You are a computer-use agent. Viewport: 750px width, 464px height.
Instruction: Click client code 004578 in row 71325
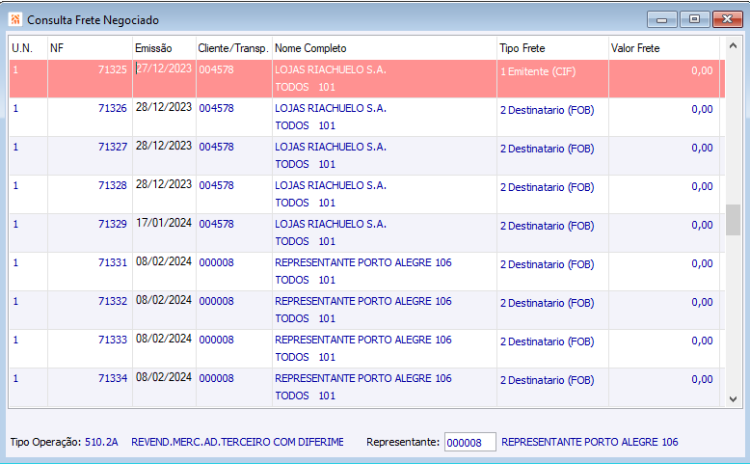[216, 70]
